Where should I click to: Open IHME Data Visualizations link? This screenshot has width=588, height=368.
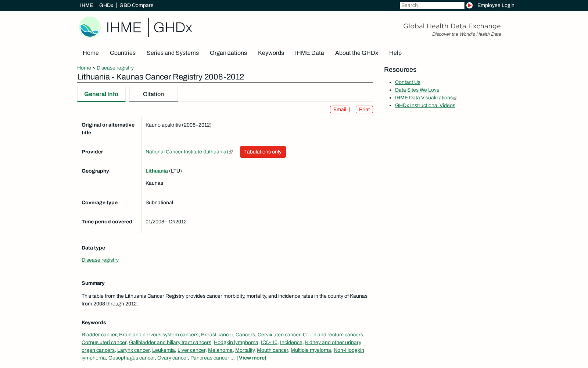424,98
